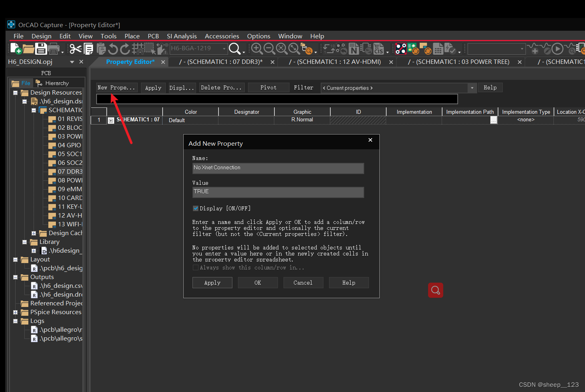This screenshot has width=585, height=392.
Task: Paste using the clipboard icon
Action: [101, 49]
